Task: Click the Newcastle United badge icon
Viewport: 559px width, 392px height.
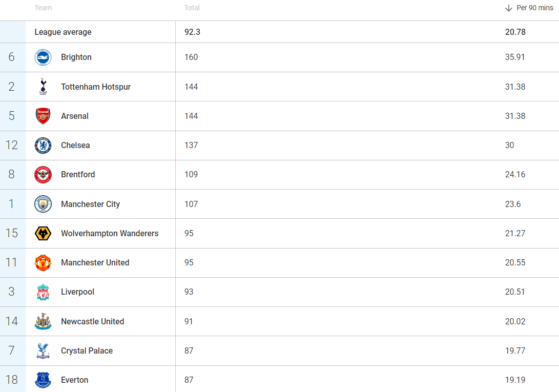Action: [x=43, y=321]
